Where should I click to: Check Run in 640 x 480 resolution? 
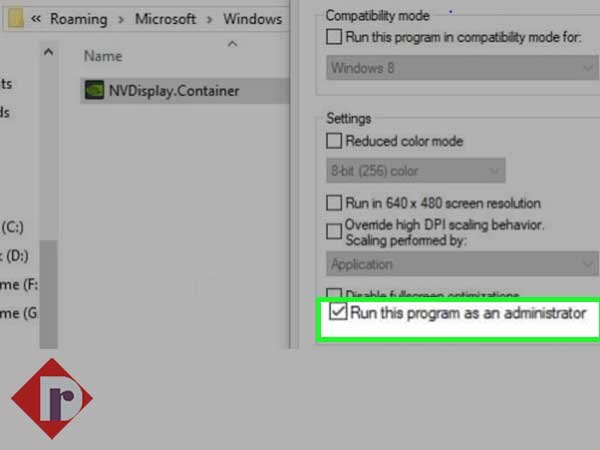334,203
